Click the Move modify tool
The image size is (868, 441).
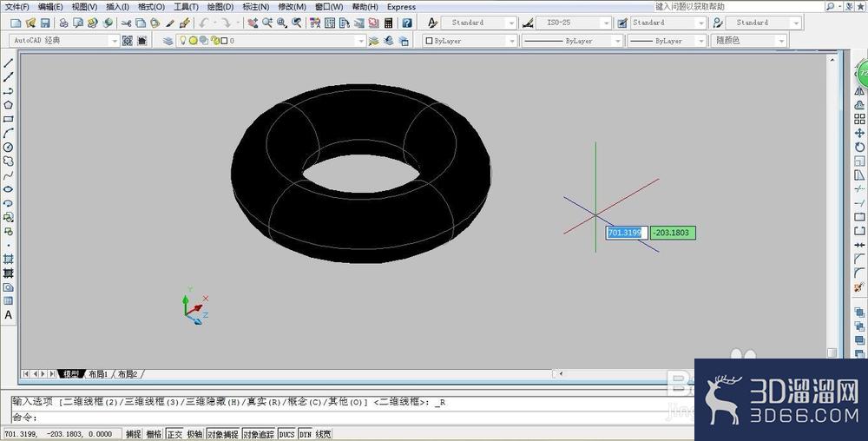859,134
